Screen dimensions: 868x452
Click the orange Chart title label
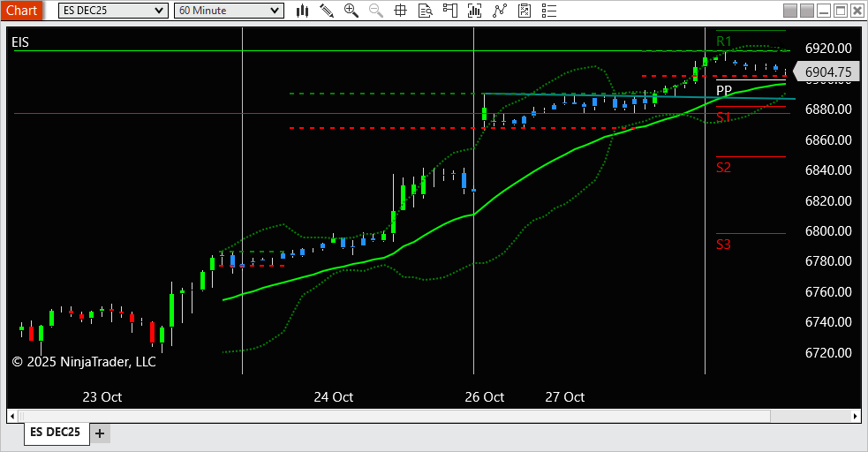[21, 11]
